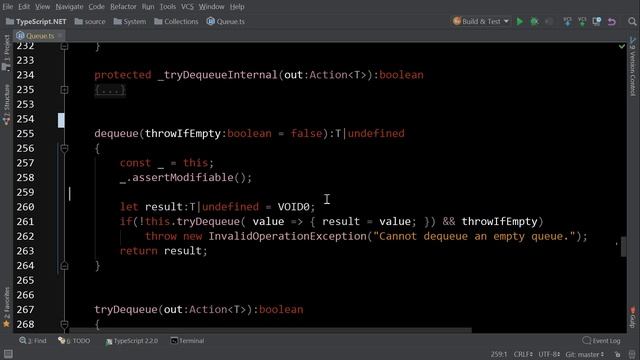Open the Gulp tool window
This screenshot has height=360, width=640.
(x=633, y=318)
